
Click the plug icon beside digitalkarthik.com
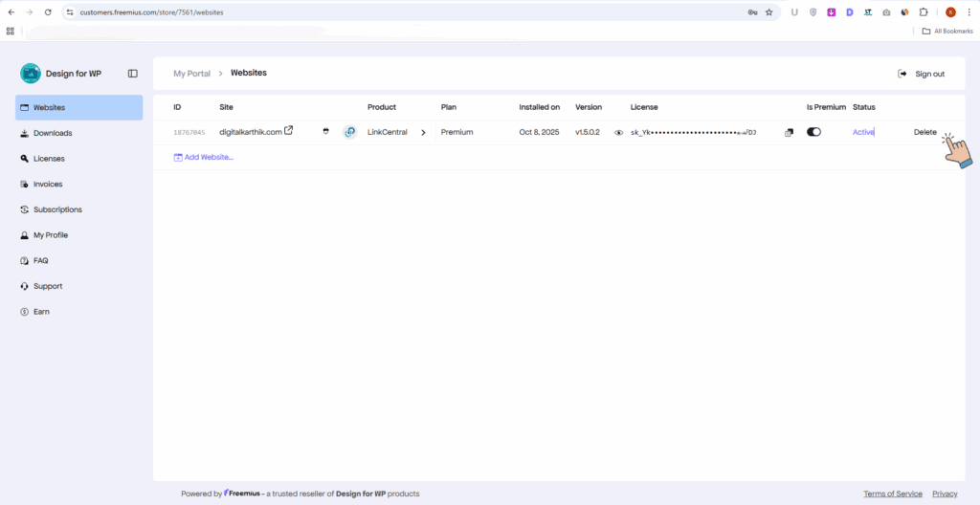pyautogui.click(x=325, y=132)
